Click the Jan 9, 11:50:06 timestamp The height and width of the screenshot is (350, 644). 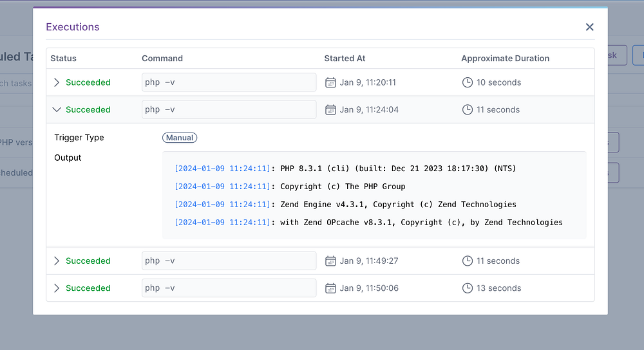click(x=369, y=288)
